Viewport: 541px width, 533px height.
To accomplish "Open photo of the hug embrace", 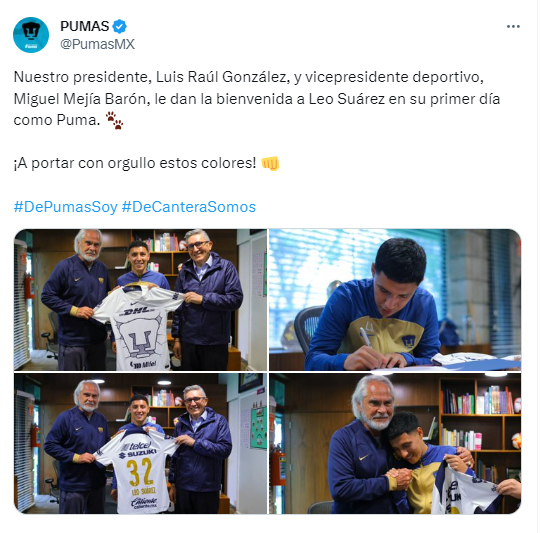I will 395,443.
